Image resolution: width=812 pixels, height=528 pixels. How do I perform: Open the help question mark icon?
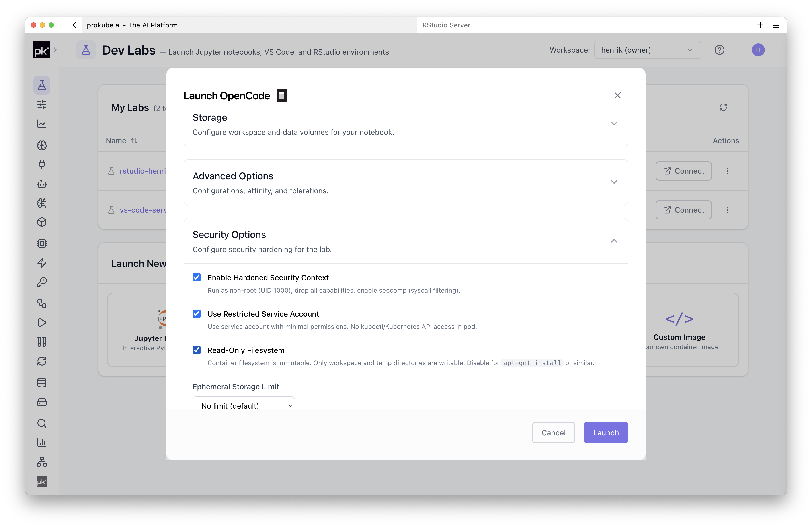pos(719,50)
